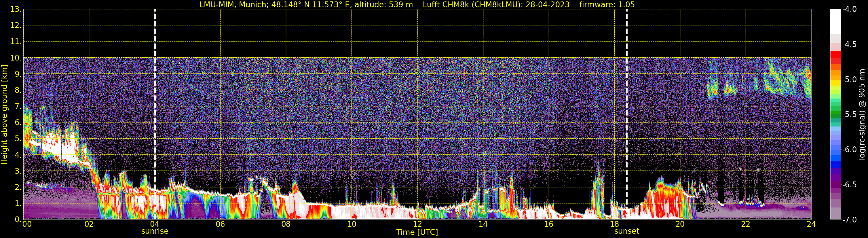Select the 06 tick on the time axis
868x238 pixels.
pos(220,224)
